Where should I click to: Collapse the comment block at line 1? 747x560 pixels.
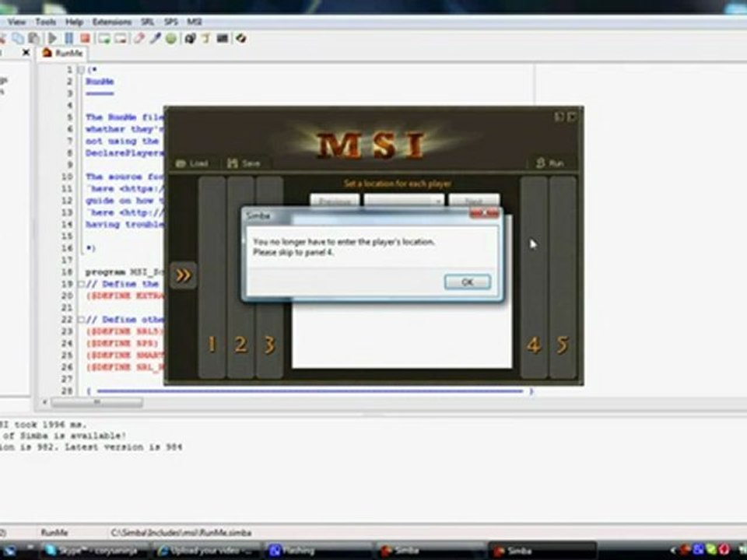[x=81, y=69]
